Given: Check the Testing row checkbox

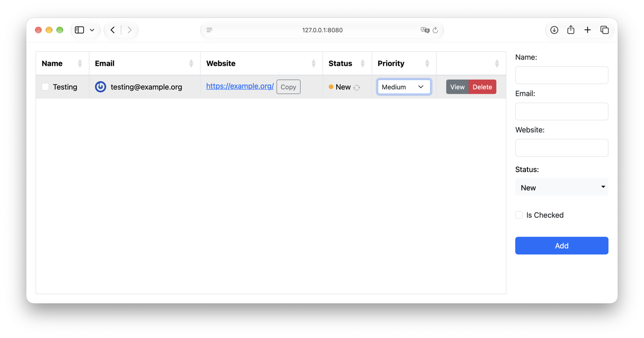Looking at the screenshot, I should [x=45, y=87].
